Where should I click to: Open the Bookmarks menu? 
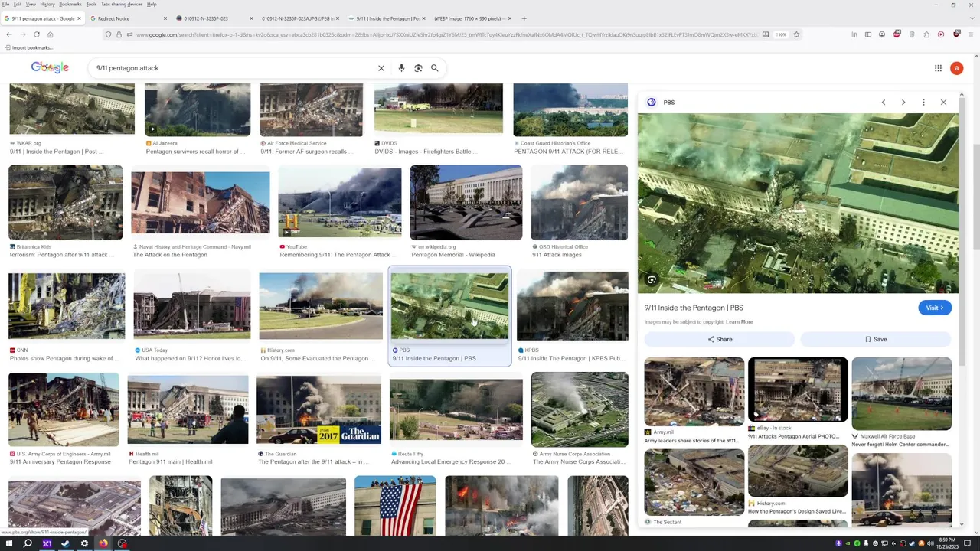point(70,4)
